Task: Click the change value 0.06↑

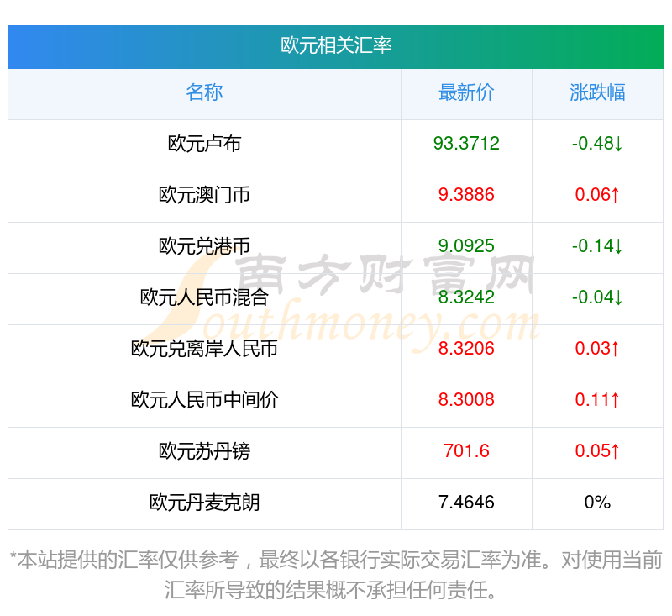Action: point(597,195)
